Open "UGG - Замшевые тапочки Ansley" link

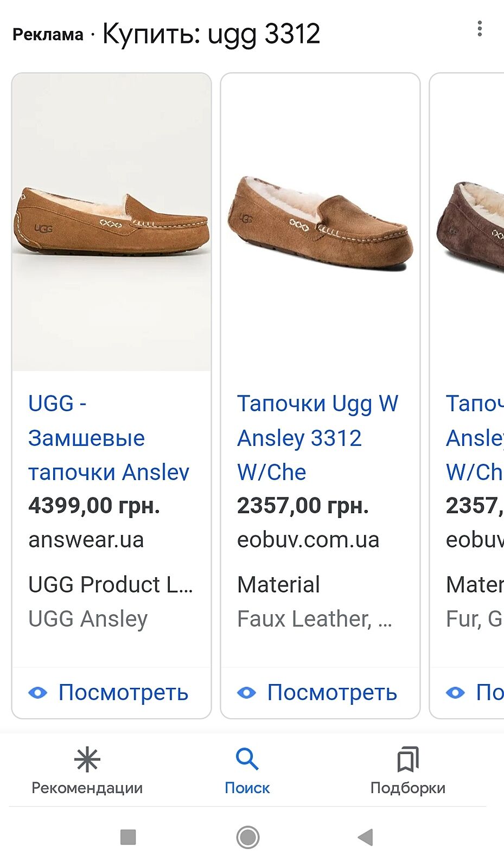(109, 438)
